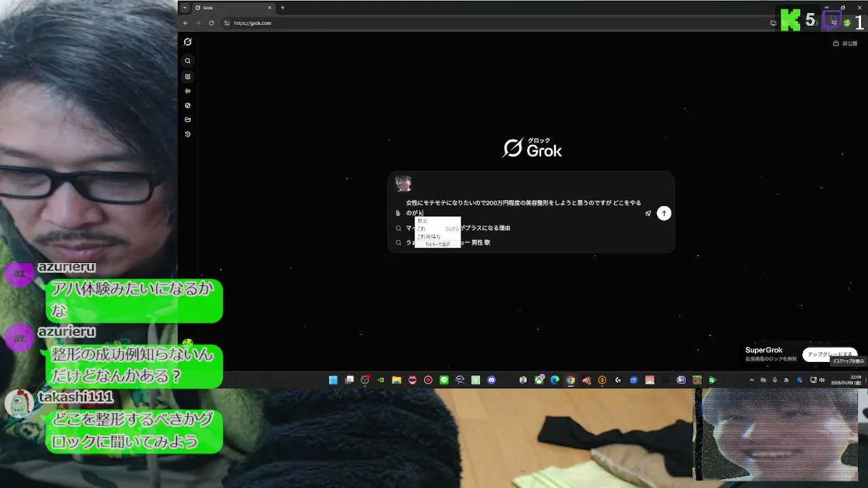Open the Grok logo in page center
The width and height of the screenshot is (868, 488).
pos(532,148)
